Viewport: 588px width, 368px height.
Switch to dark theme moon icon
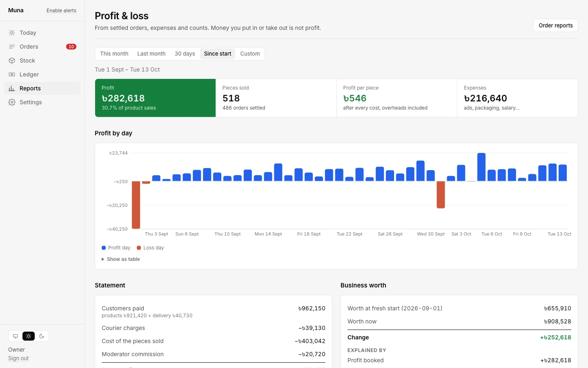point(42,336)
